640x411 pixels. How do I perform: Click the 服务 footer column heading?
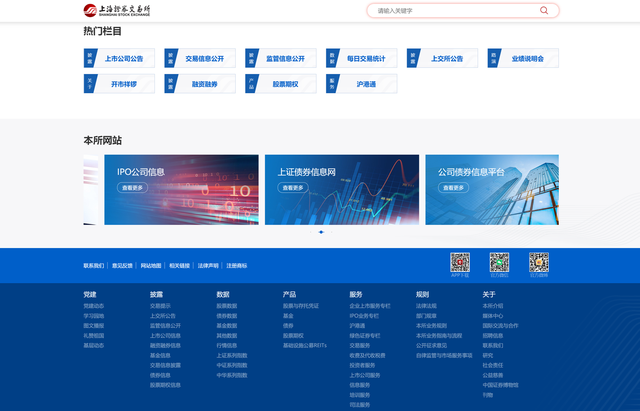pos(356,294)
